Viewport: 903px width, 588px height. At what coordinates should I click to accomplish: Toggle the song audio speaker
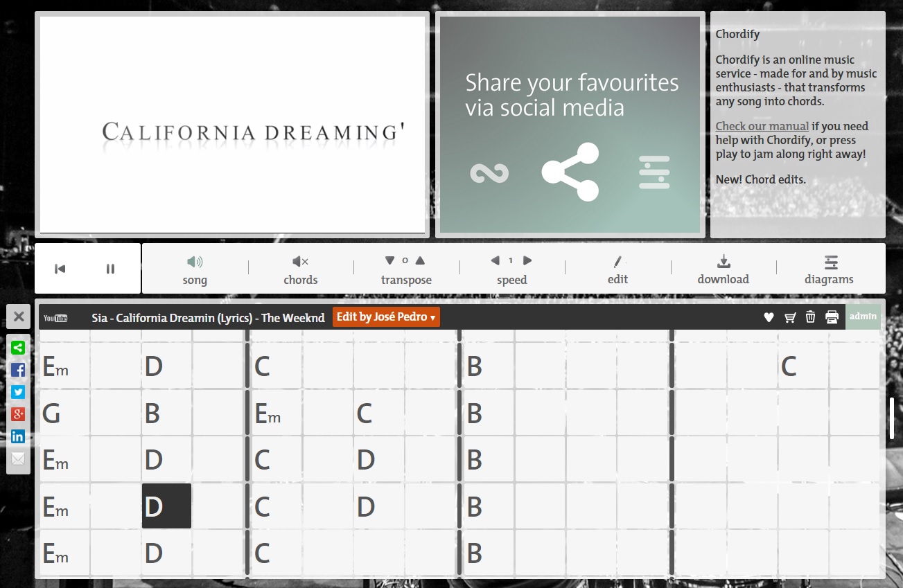click(x=195, y=262)
